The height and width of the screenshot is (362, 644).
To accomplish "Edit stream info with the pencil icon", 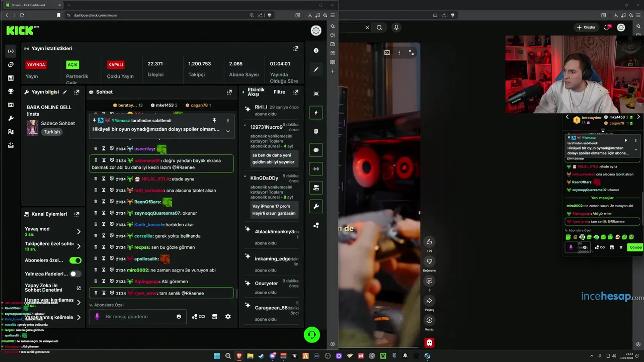I will click(64, 92).
